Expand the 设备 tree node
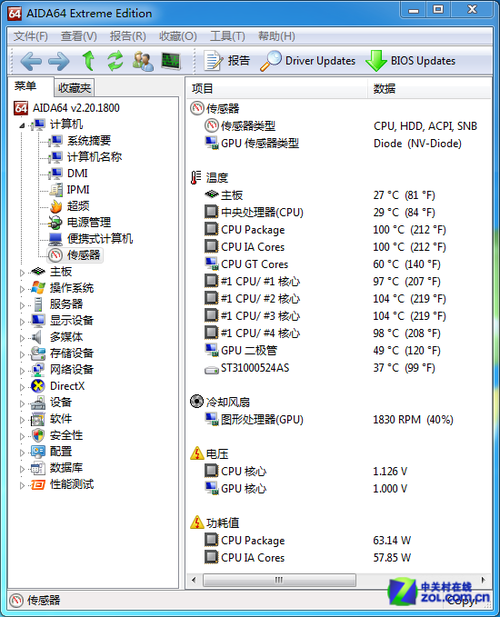This screenshot has height=617, width=500. [22, 403]
